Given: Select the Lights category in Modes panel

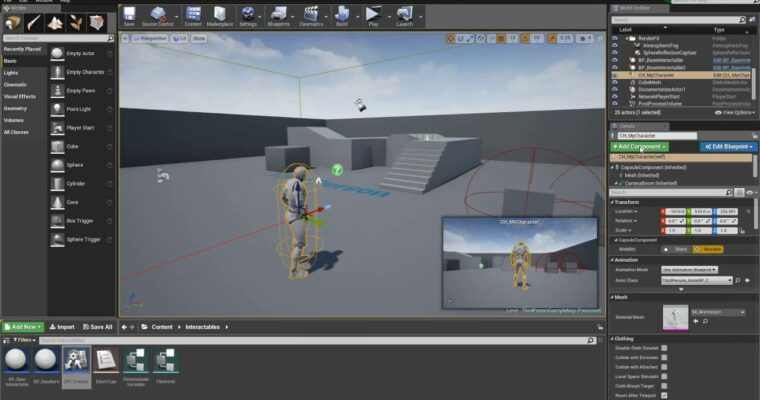Looking at the screenshot, I should point(11,72).
